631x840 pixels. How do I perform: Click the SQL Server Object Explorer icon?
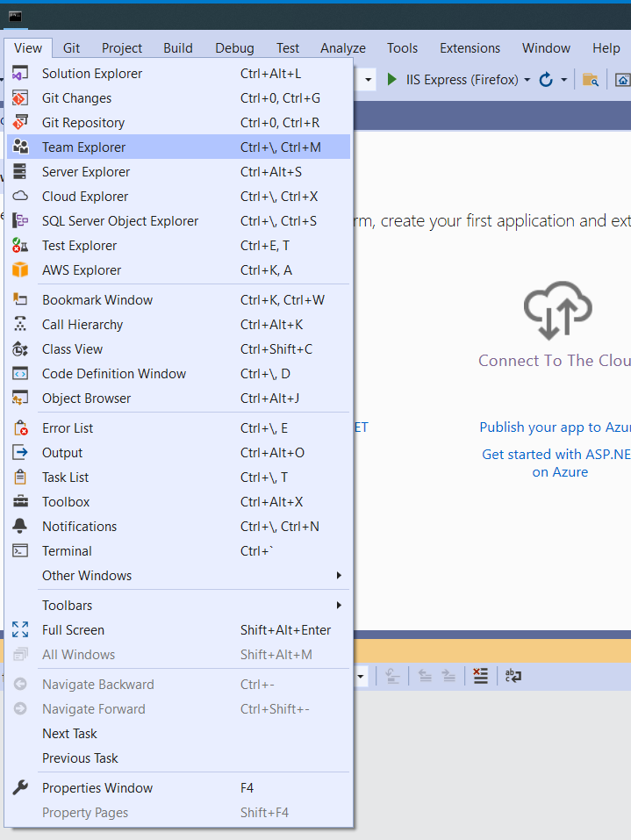tap(20, 220)
